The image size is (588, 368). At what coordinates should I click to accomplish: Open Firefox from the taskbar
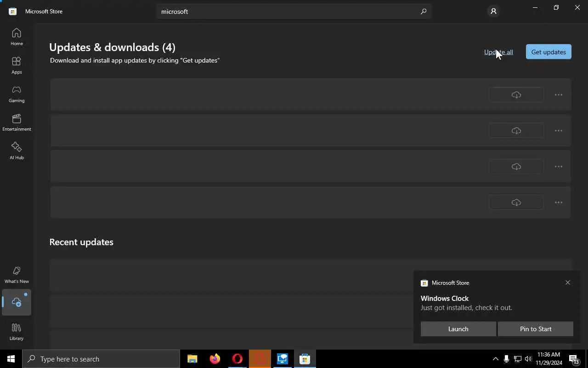pyautogui.click(x=215, y=359)
